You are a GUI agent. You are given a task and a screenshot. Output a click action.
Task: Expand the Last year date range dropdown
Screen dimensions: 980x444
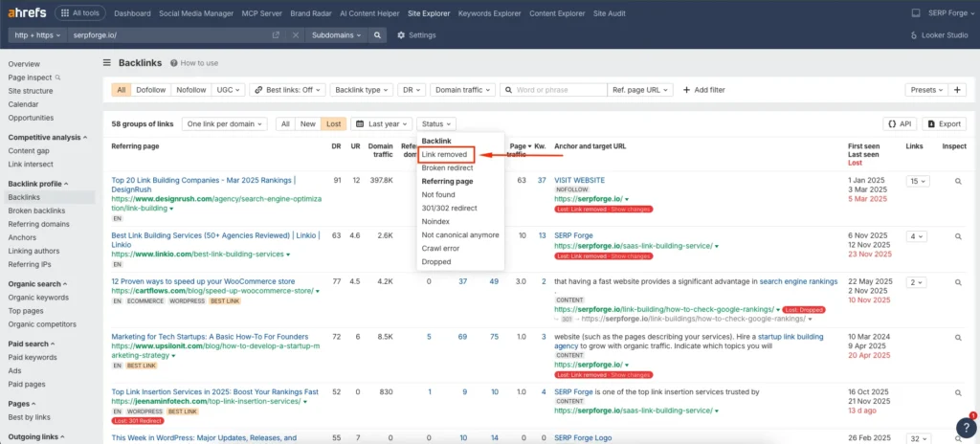pyautogui.click(x=382, y=124)
